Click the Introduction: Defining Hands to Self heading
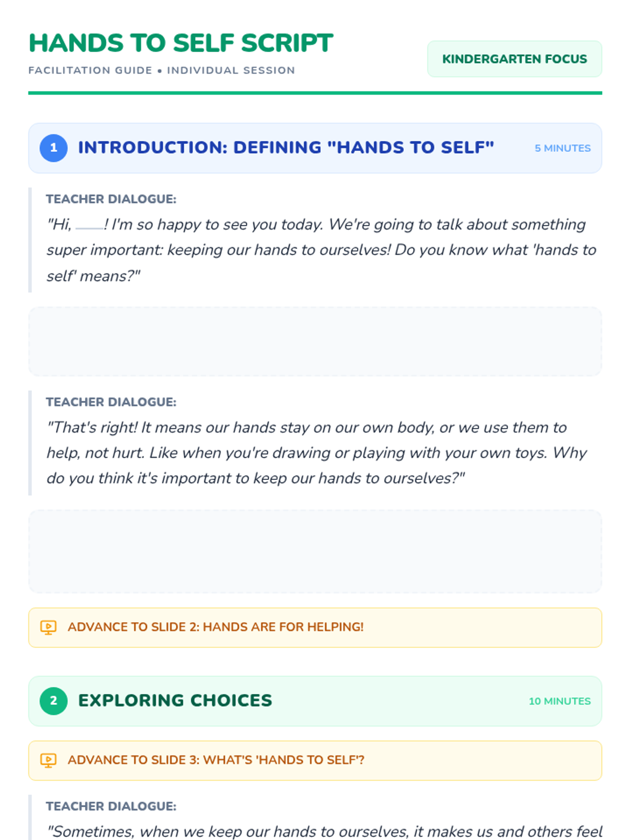Image resolution: width=630 pixels, height=840 pixels. click(286, 148)
